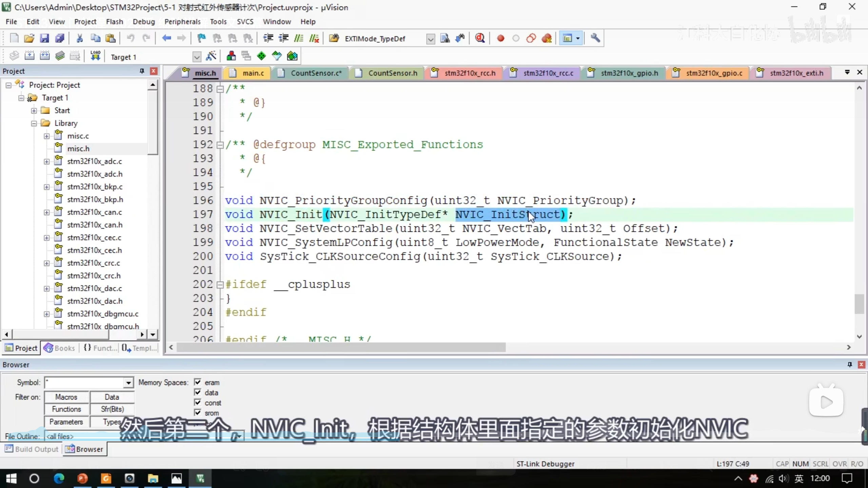This screenshot has width=868, height=488.
Task: Click the Navigate Backwards blue arrow
Action: pyautogui.click(x=166, y=38)
